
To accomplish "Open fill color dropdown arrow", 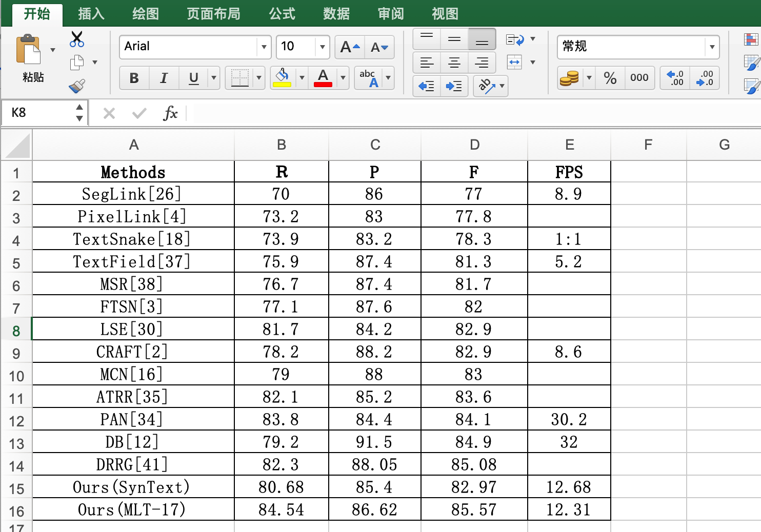I will click(302, 78).
